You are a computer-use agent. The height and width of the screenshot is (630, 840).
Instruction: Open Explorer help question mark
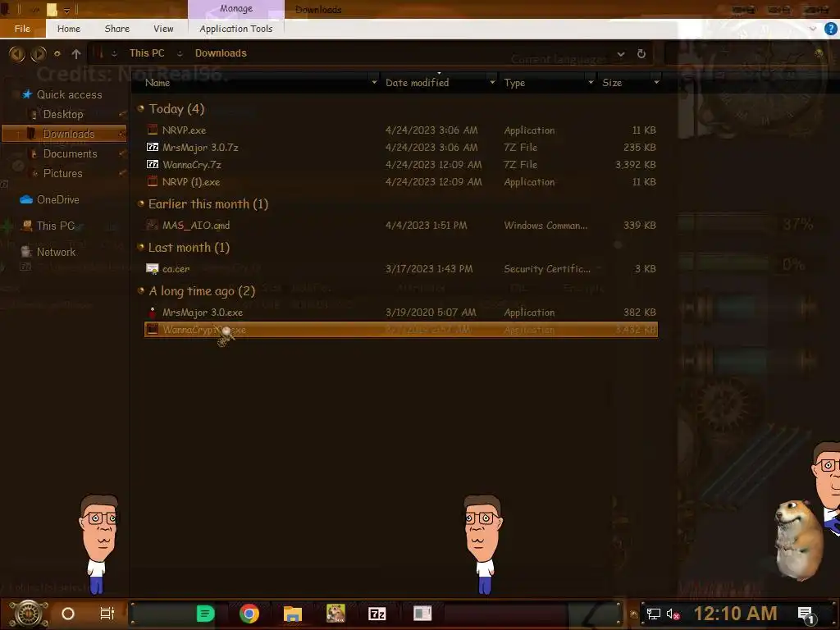[830, 29]
